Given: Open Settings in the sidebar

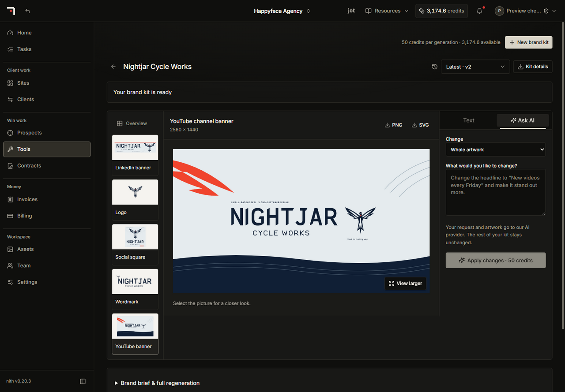Looking at the screenshot, I should pos(47,282).
